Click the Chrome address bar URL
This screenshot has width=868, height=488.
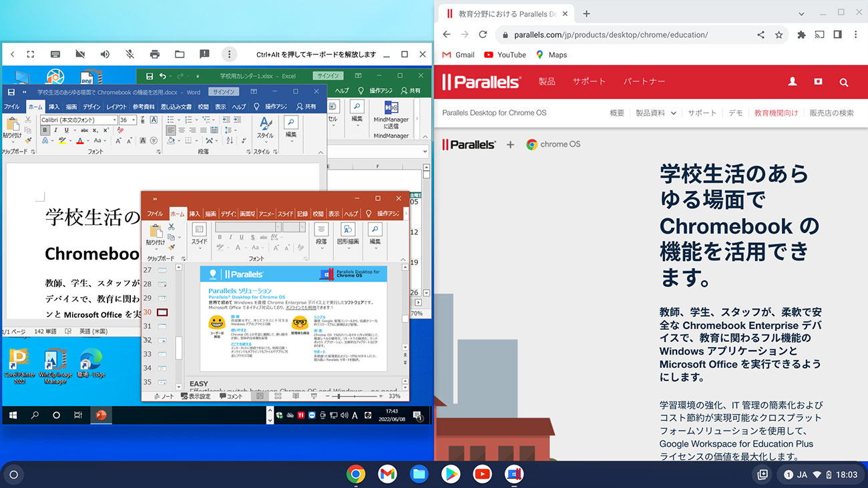point(611,35)
